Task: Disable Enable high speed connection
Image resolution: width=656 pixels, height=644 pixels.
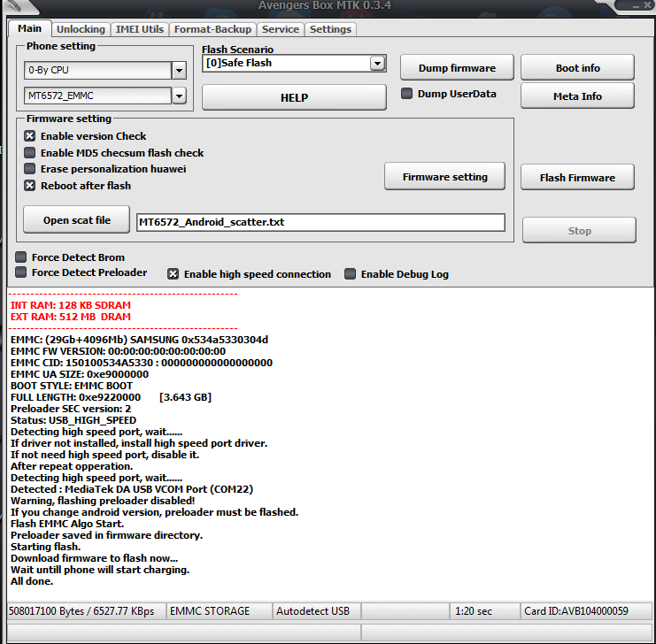Action: (174, 274)
